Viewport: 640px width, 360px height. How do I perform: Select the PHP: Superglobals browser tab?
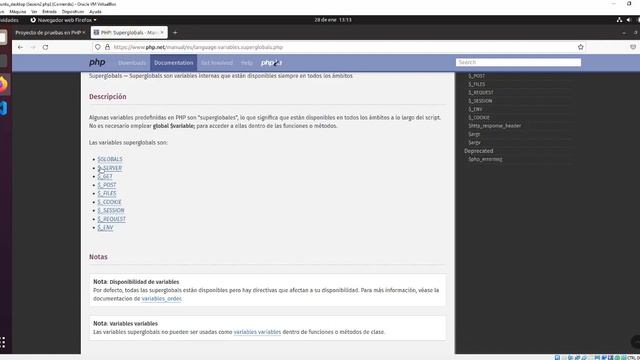tap(129, 33)
